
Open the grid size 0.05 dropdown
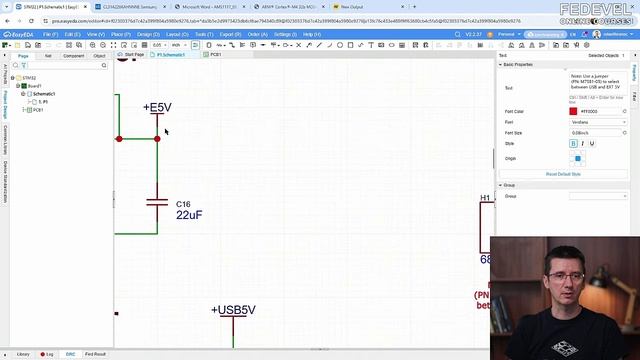point(160,45)
